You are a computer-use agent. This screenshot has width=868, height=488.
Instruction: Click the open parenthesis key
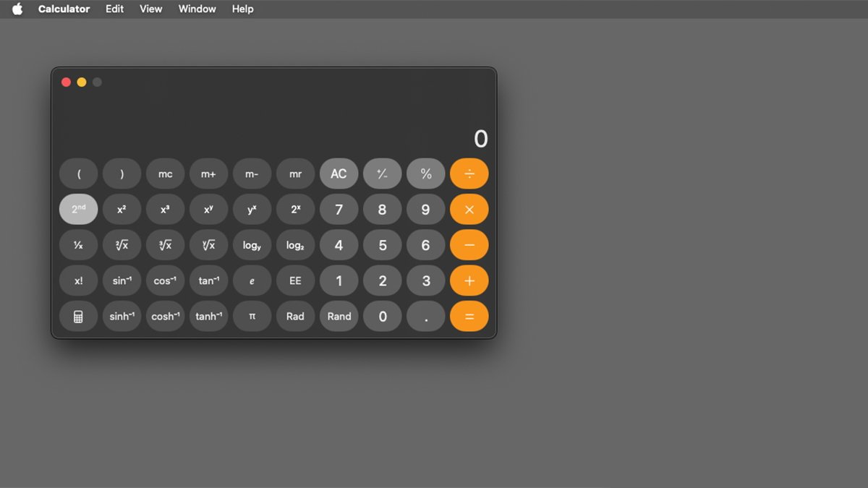78,174
